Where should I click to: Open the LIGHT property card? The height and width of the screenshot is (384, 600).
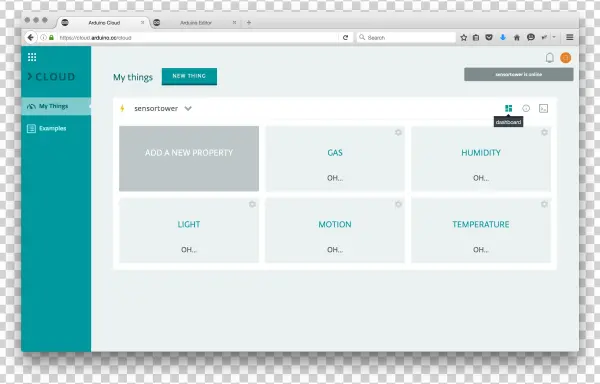[x=189, y=230]
